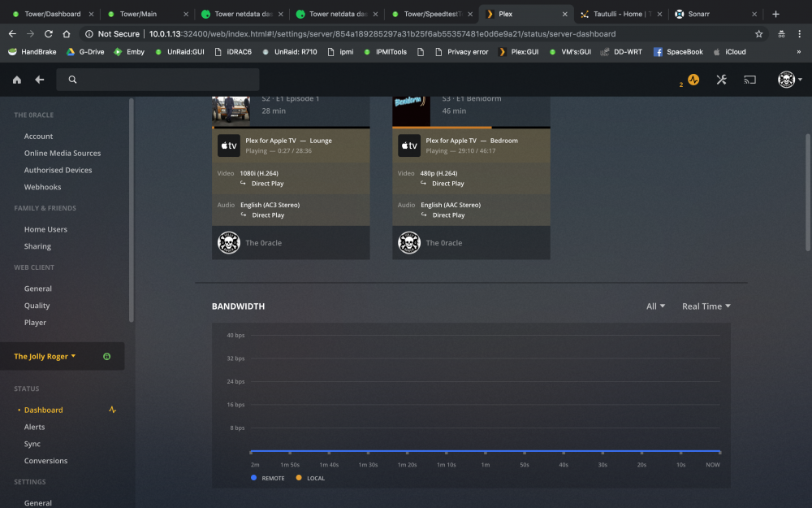Open Webhooks settings
This screenshot has height=508, width=812.
coord(42,187)
